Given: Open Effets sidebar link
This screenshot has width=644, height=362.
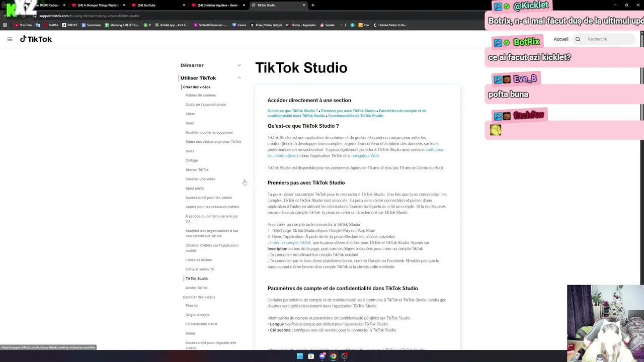Looking at the screenshot, I should [x=190, y=114].
